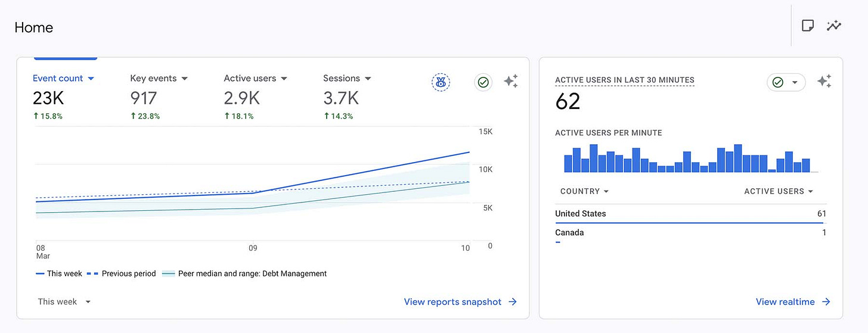This screenshot has height=333, width=868.
Task: Toggle the Previous period legend series
Action: pos(122,273)
